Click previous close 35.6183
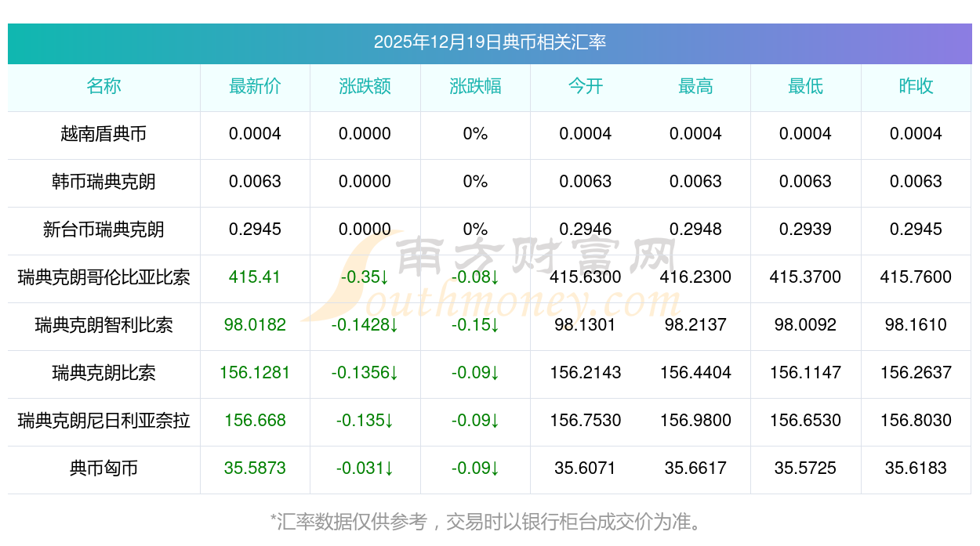The image size is (980, 546). point(916,468)
